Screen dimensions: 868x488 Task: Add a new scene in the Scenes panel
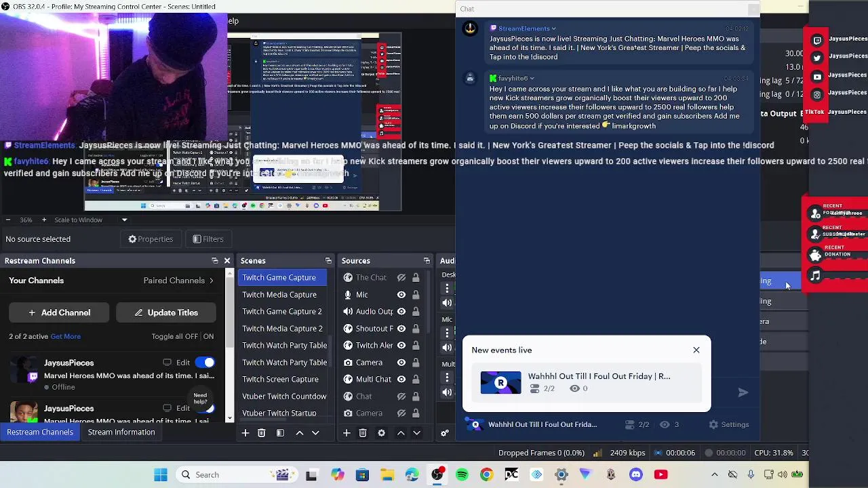coord(245,433)
